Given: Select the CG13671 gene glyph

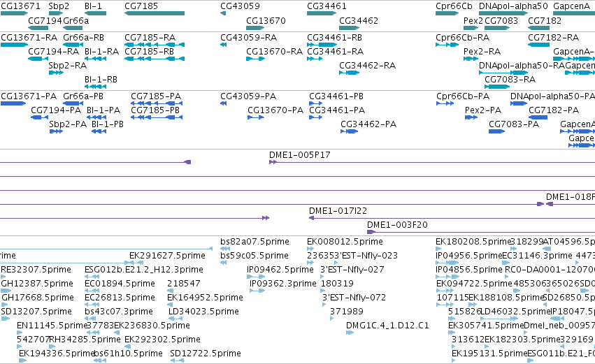Looking at the screenshot, I should pyautogui.click(x=15, y=13).
